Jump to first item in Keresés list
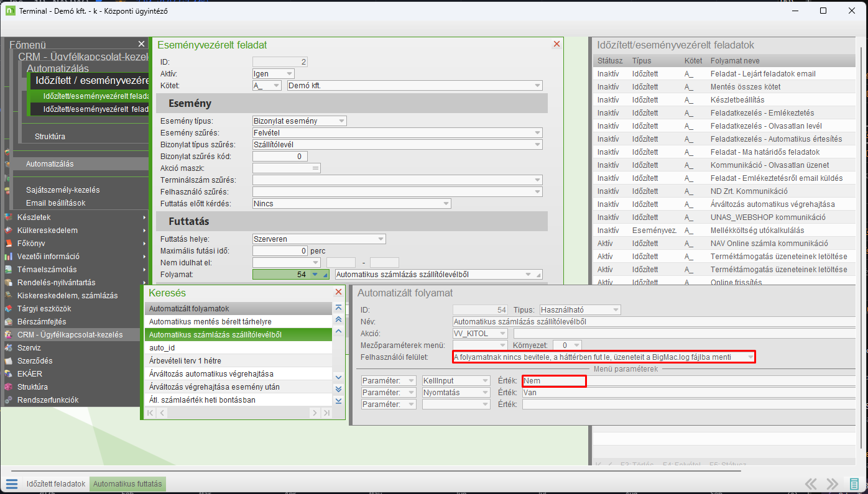The image size is (868, 494). coord(338,308)
